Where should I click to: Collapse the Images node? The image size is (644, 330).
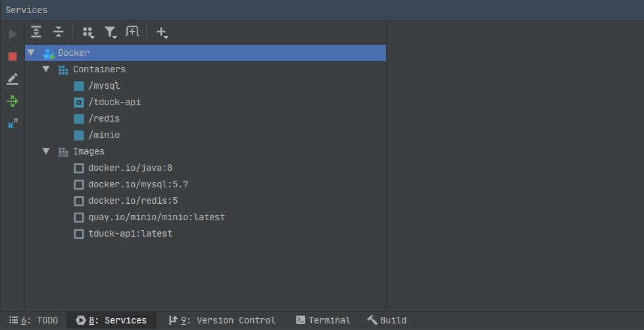point(46,151)
